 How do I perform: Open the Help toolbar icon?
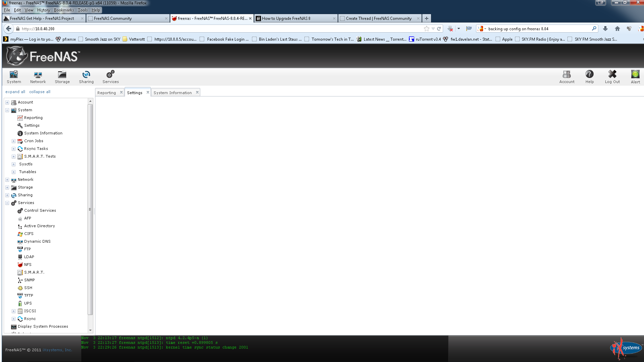point(590,77)
